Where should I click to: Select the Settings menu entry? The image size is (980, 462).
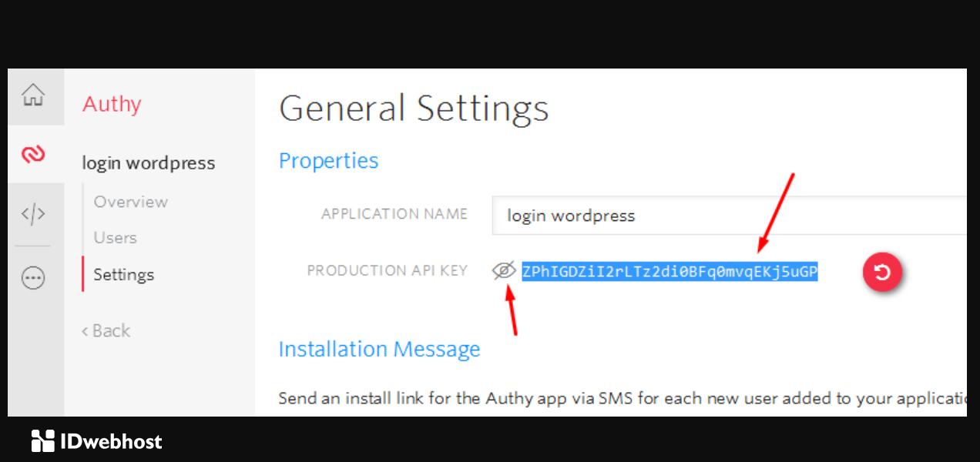[123, 274]
